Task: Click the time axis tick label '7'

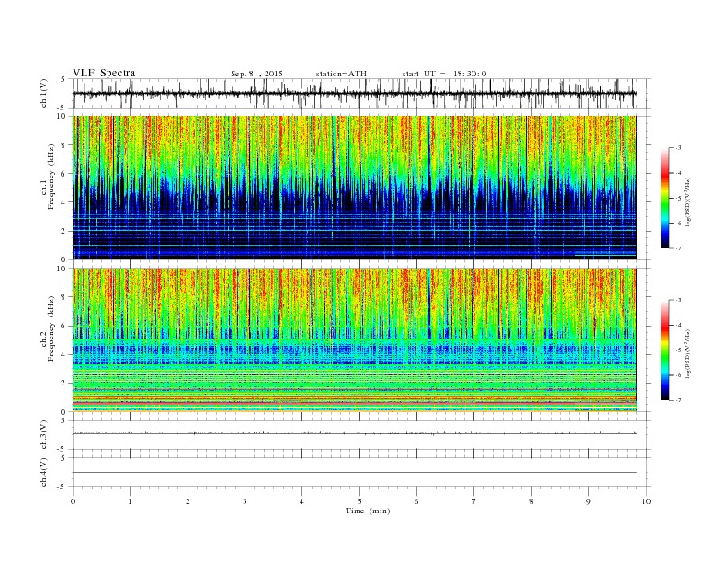Action: [x=474, y=501]
